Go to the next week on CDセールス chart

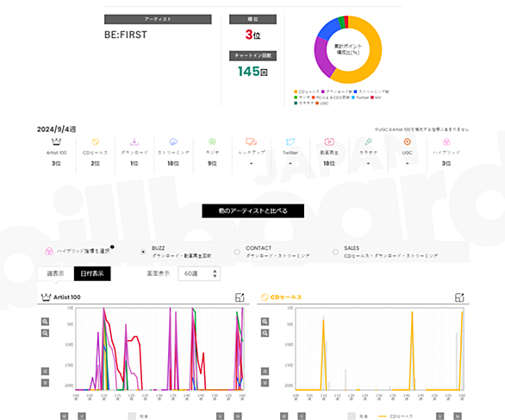tap(440, 417)
